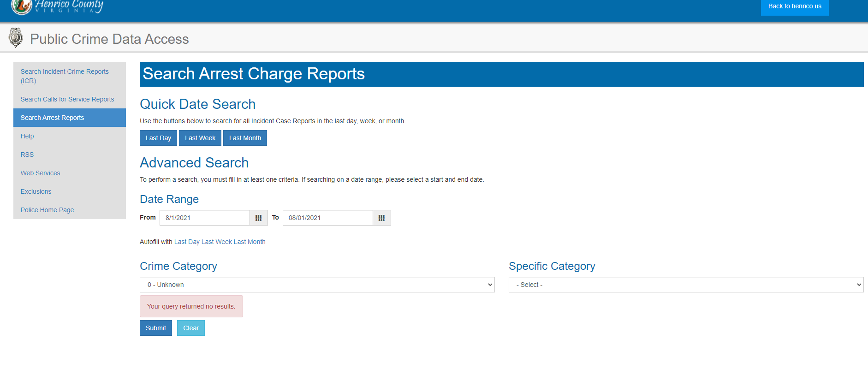Screen dimensions: 868x387
Task: Search the Last Day quick button
Action: pos(158,138)
